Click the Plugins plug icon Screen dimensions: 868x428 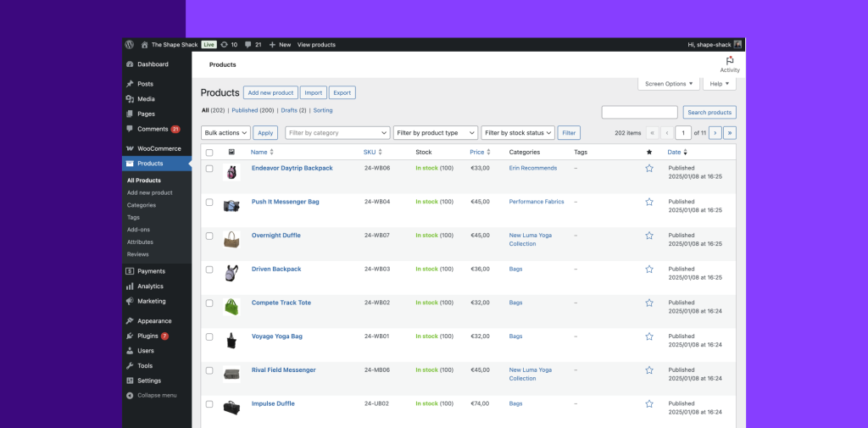pyautogui.click(x=130, y=336)
